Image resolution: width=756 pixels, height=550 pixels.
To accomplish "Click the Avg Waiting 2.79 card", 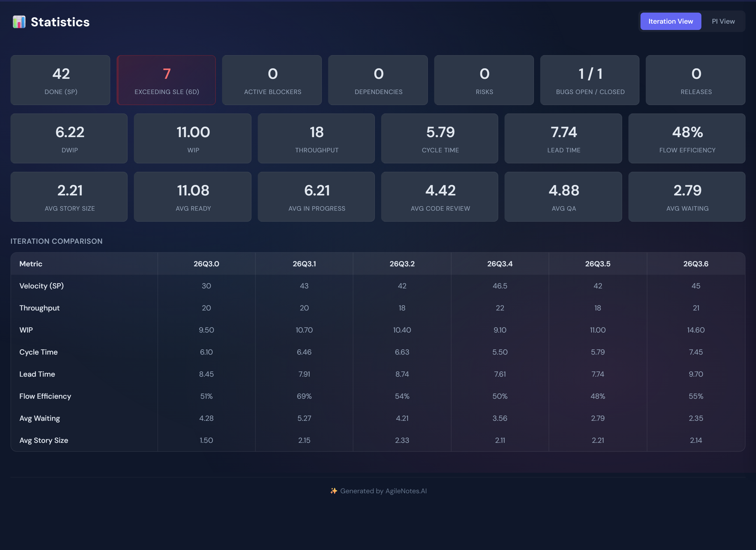I will [x=687, y=197].
